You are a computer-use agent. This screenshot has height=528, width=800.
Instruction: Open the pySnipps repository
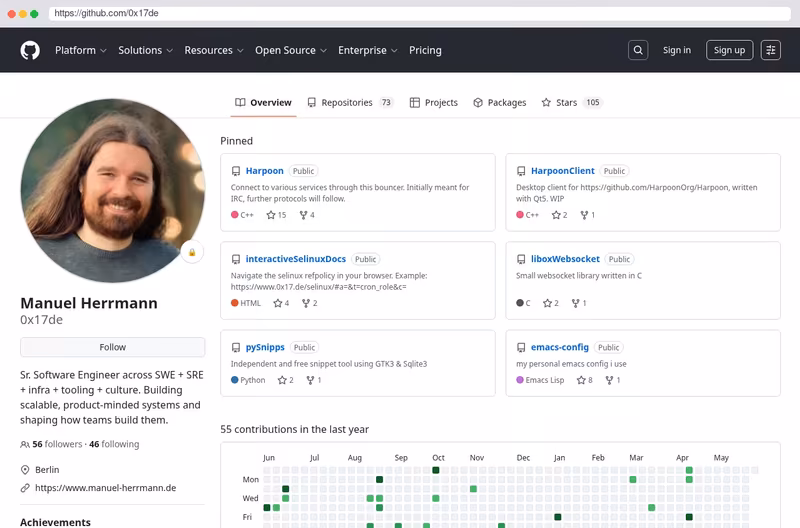tap(265, 347)
